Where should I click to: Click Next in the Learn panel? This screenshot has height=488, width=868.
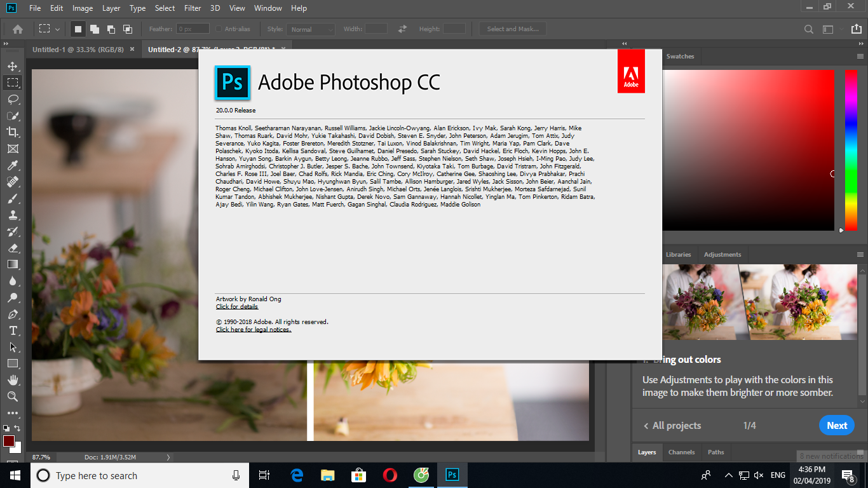click(837, 426)
